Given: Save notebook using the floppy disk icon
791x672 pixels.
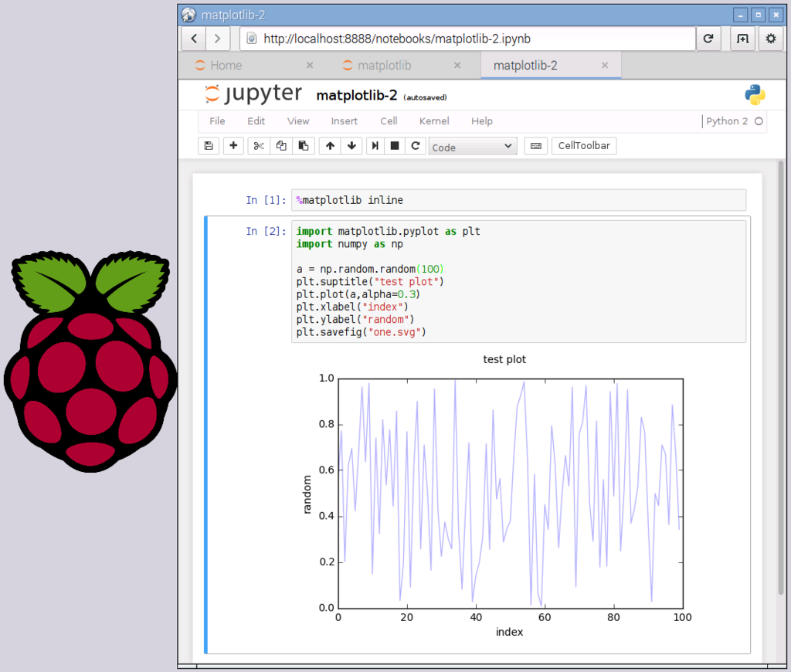Looking at the screenshot, I should tap(209, 146).
